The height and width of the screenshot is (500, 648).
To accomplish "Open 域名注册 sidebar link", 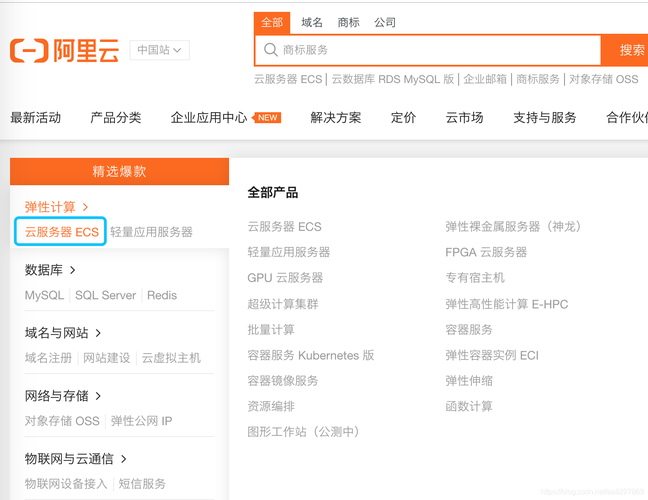I will point(48,358).
